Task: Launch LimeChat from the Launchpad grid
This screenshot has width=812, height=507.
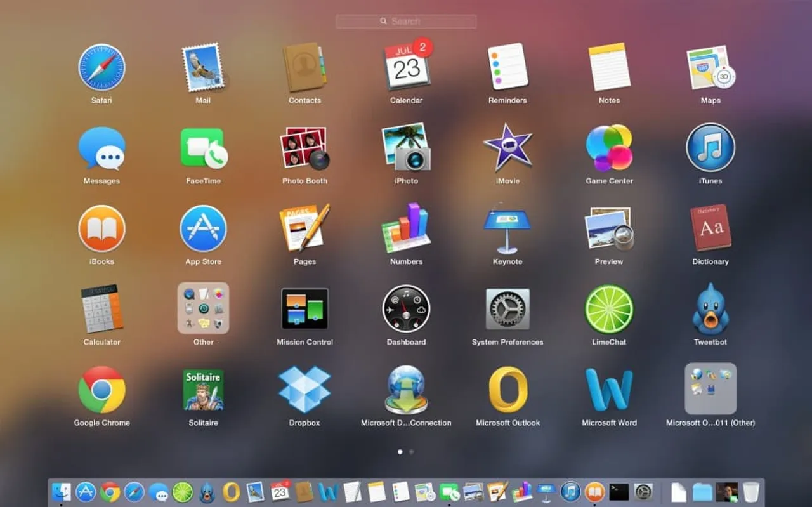Action: (609, 309)
